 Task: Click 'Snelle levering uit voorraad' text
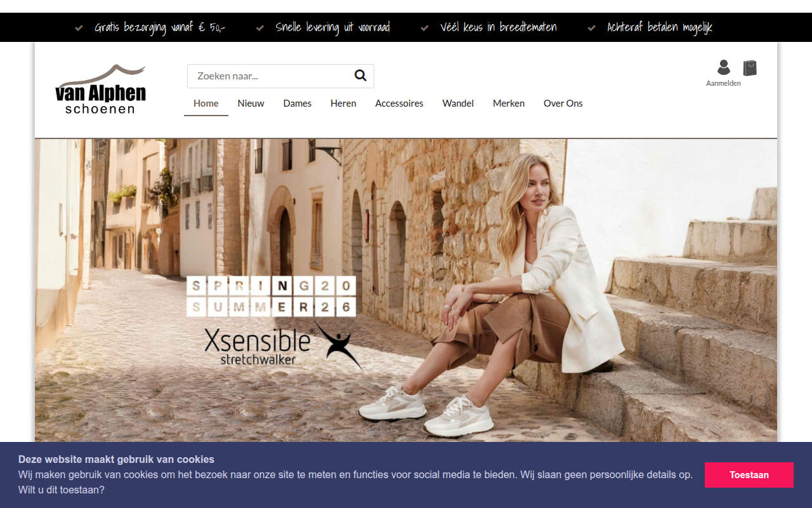[x=333, y=27]
